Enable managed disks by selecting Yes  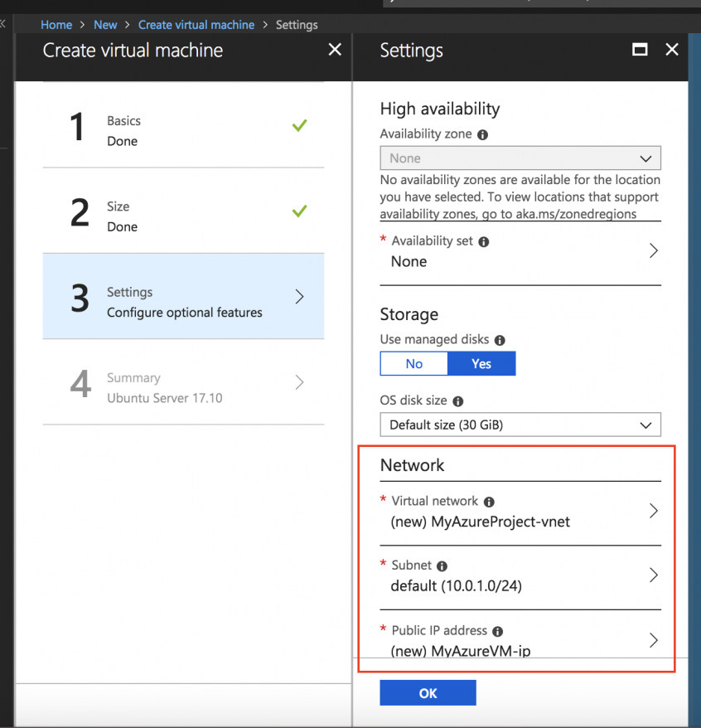pyautogui.click(x=481, y=363)
